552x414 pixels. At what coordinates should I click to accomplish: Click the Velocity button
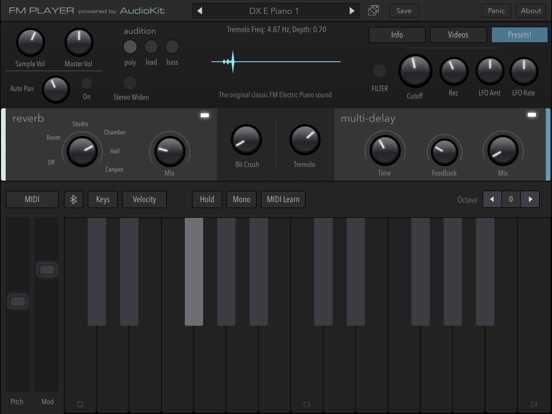click(144, 199)
